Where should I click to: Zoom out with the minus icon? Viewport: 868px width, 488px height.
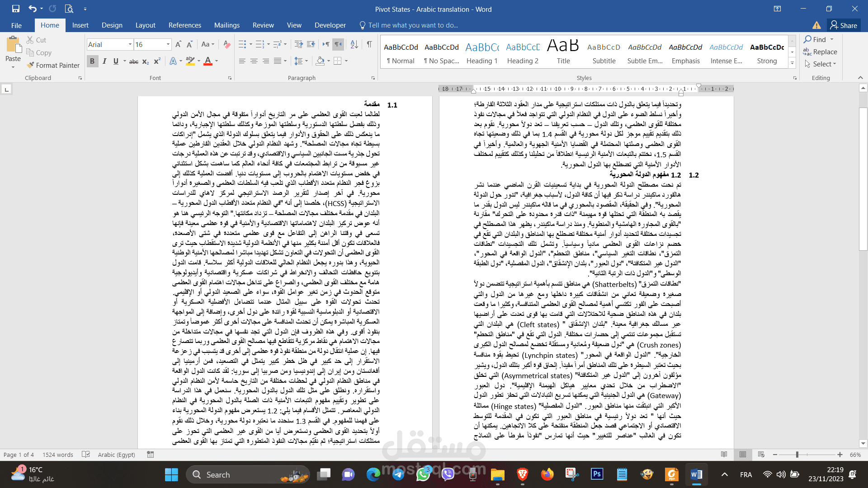pos(775,455)
